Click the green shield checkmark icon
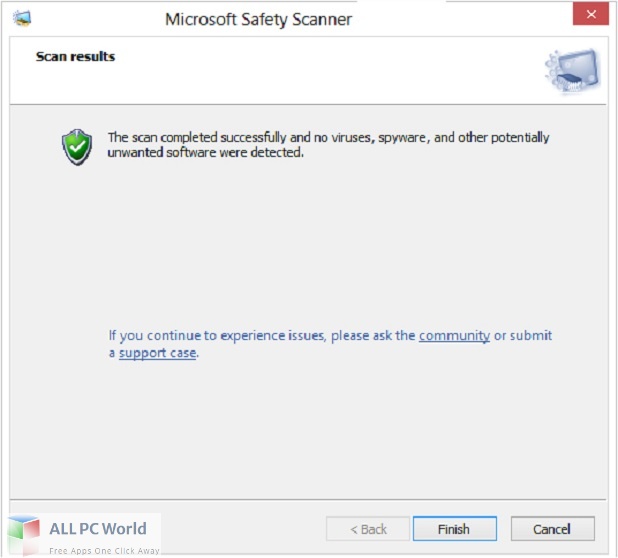618x558 pixels. coord(77,147)
